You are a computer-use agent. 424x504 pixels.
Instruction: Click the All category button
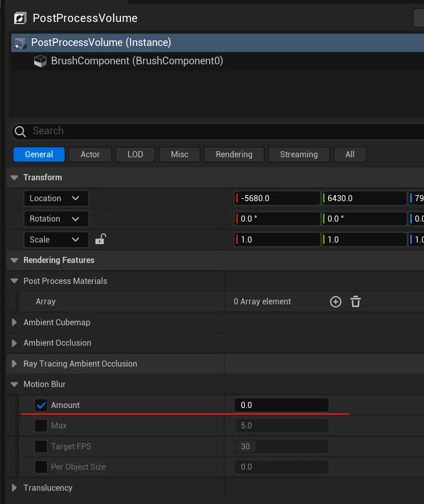tap(350, 154)
